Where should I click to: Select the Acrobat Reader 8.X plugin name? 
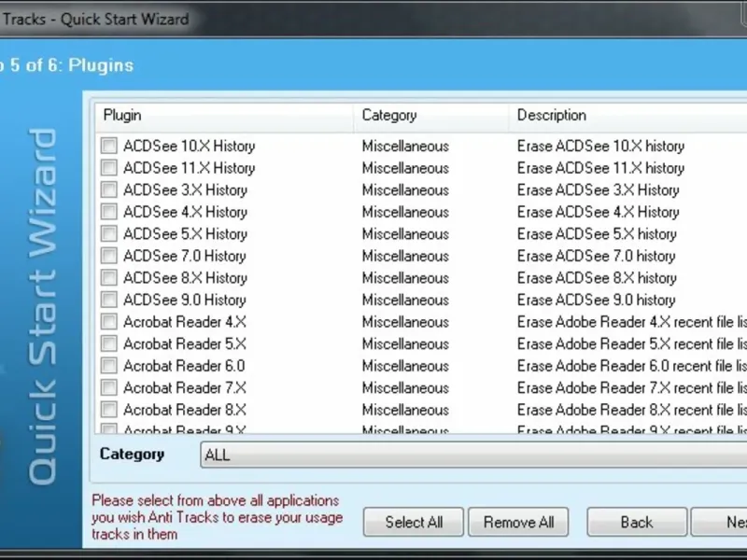pos(185,410)
